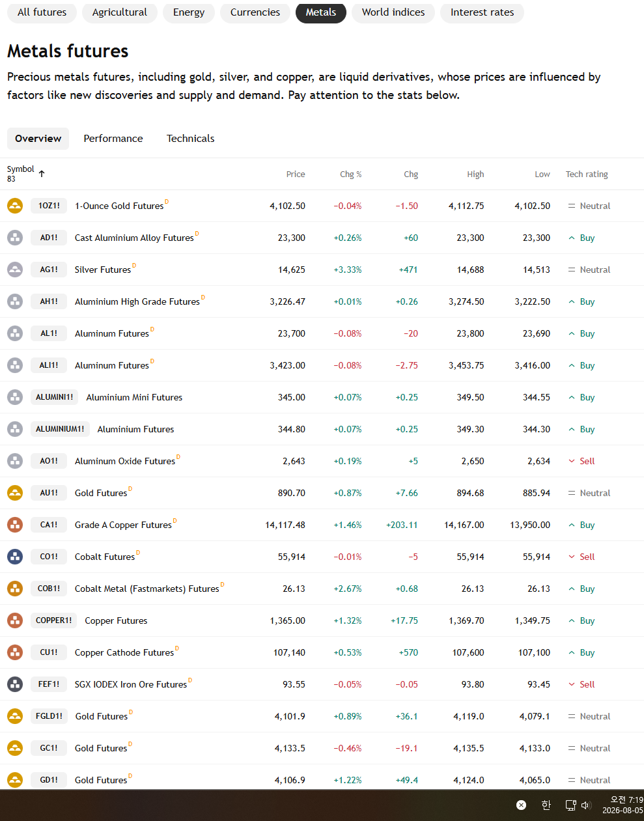Sort table by Price column header
The height and width of the screenshot is (821, 644).
click(296, 174)
